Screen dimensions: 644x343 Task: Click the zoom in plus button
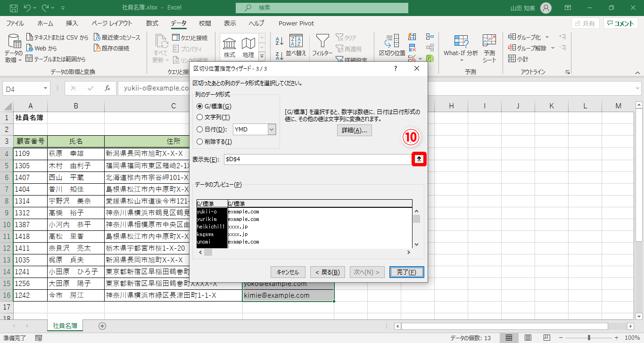pos(617,337)
